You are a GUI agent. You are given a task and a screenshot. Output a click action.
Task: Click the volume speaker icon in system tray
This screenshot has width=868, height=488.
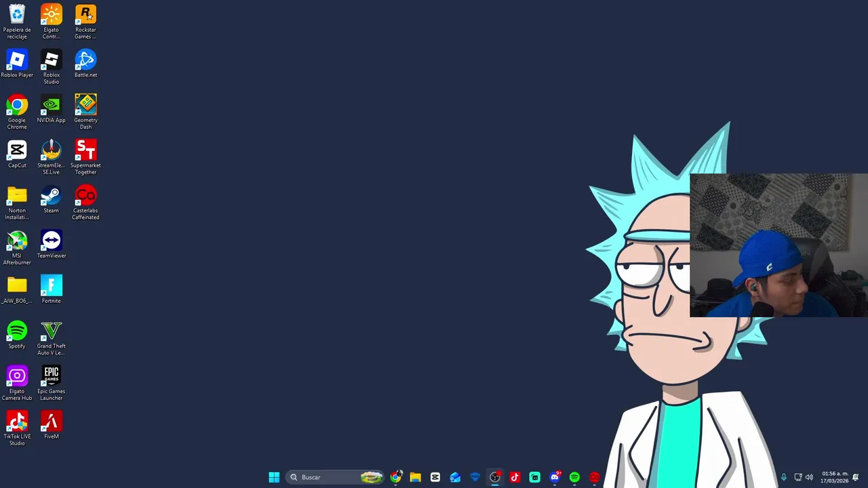(809, 477)
